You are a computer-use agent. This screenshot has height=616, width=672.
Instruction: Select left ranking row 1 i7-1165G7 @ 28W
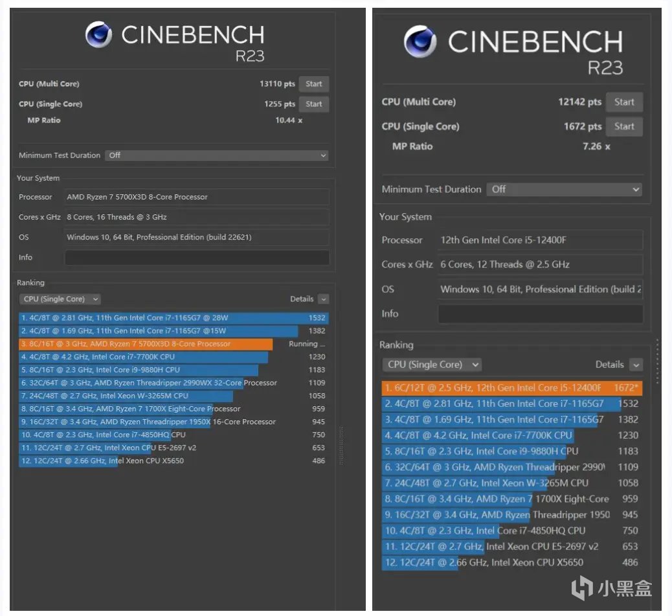(174, 317)
